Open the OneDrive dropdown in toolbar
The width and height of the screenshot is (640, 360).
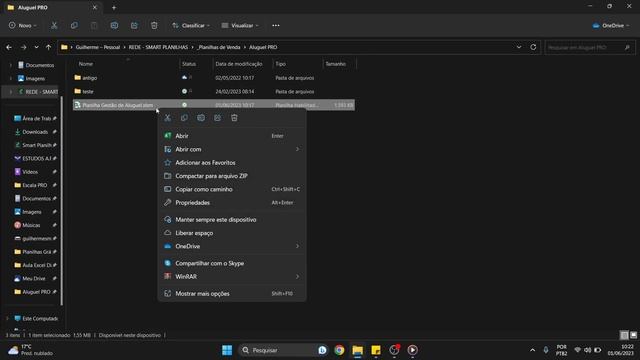click(611, 25)
